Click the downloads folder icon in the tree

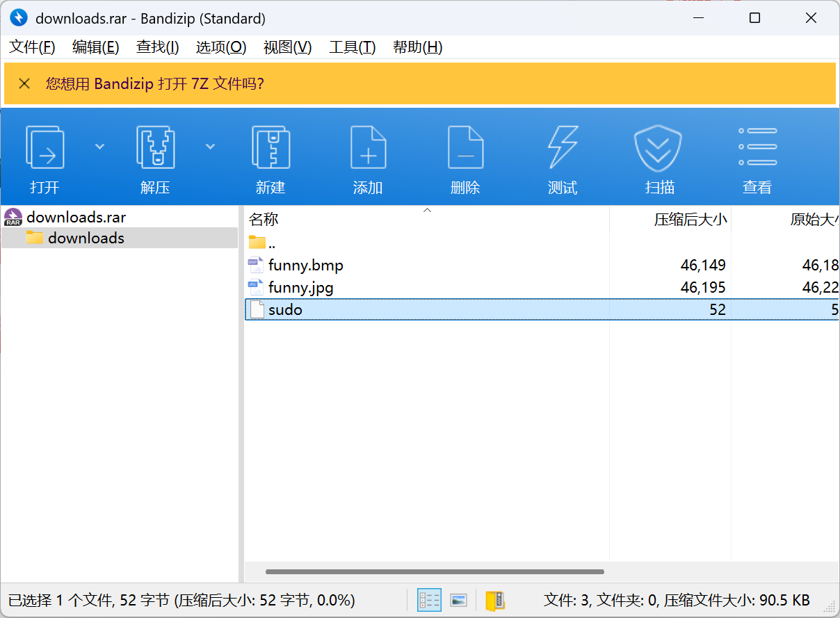pos(35,238)
